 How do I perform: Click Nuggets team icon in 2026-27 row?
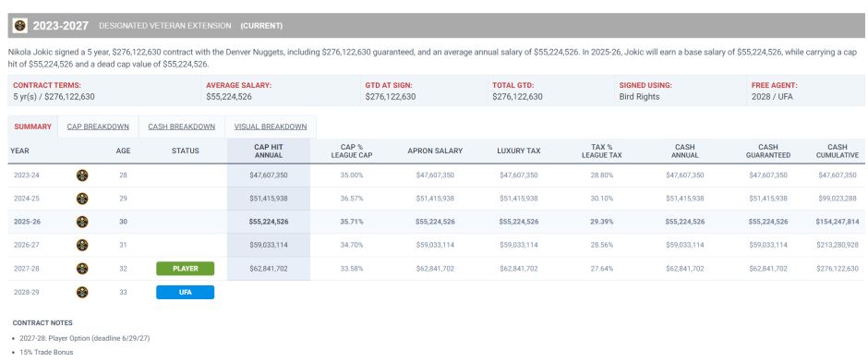(82, 246)
